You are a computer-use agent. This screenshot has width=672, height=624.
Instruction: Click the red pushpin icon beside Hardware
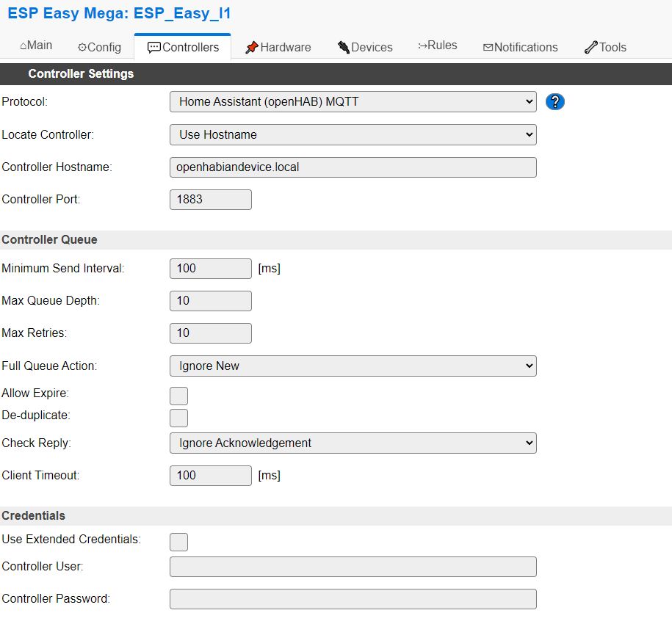(252, 46)
